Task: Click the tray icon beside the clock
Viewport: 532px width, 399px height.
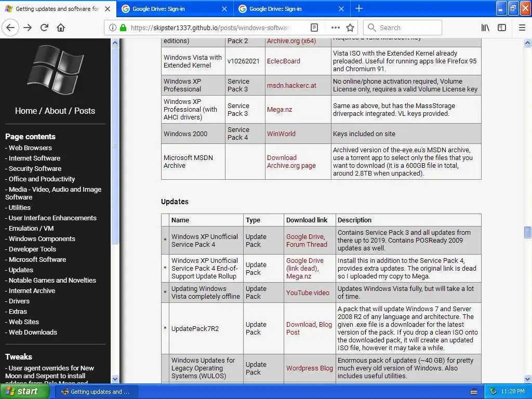Action: pyautogui.click(x=494, y=392)
